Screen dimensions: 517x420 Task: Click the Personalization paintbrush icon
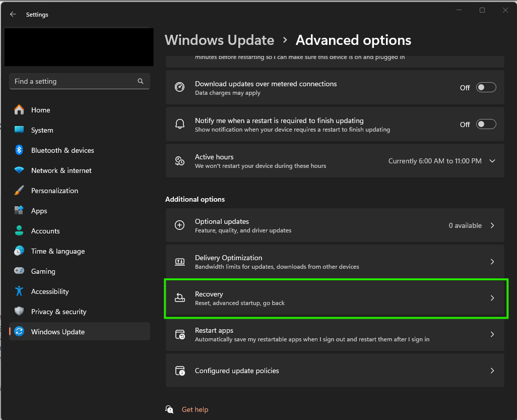click(x=19, y=191)
